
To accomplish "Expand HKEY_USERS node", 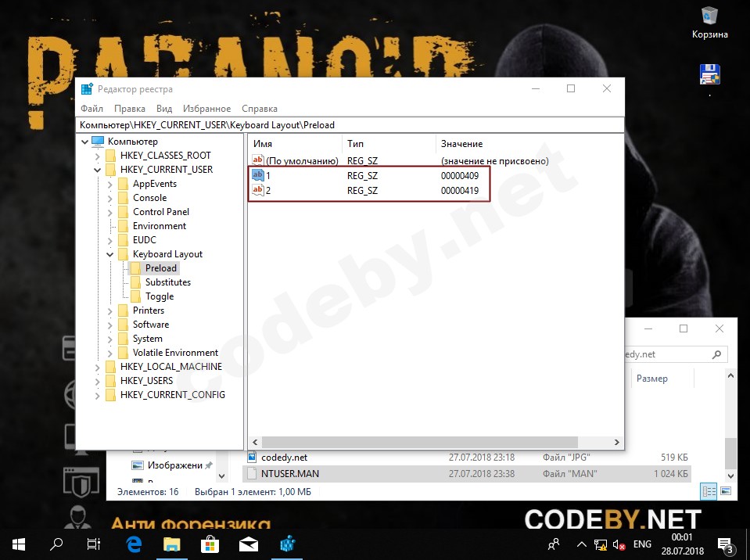I will click(x=98, y=381).
